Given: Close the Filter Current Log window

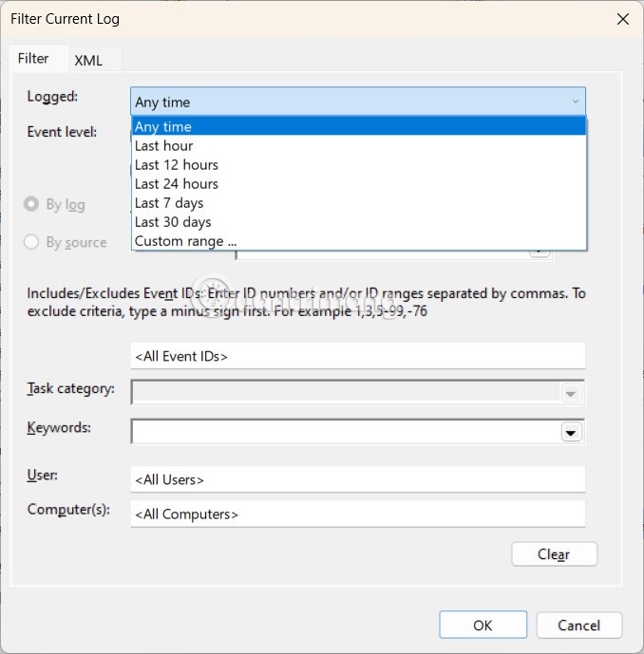Looking at the screenshot, I should coord(623,19).
